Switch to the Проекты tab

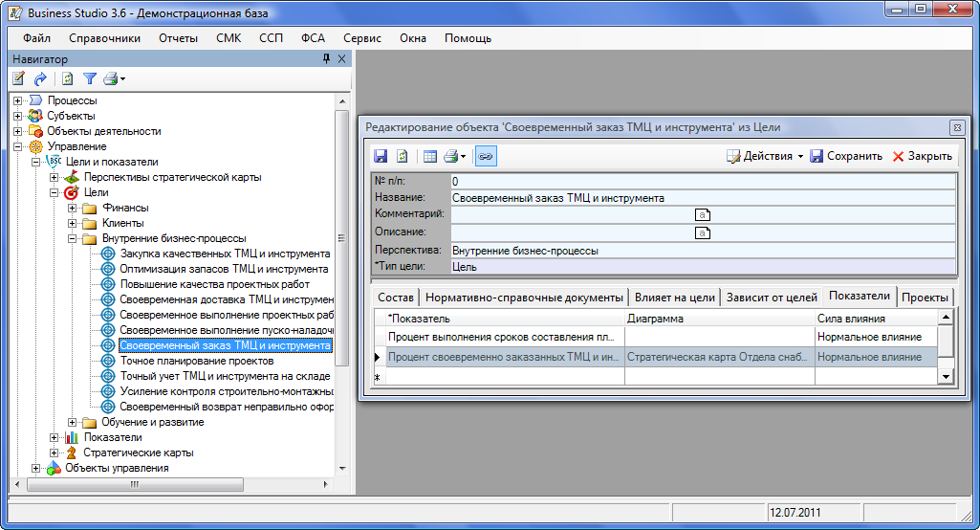click(x=925, y=298)
